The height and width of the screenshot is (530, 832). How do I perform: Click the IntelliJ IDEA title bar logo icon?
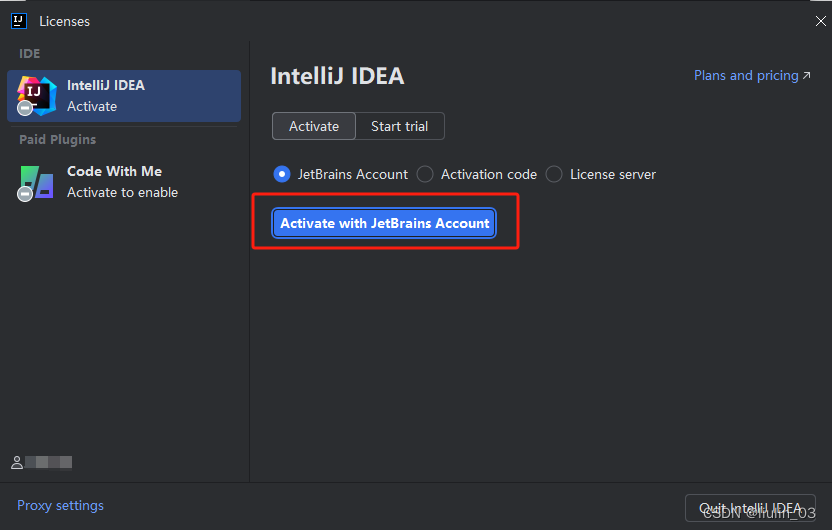[19, 21]
